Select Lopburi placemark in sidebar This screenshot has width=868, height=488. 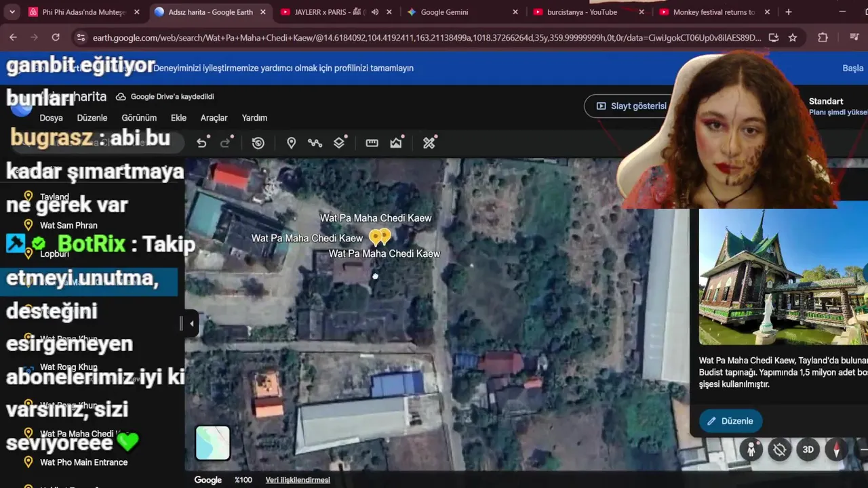click(54, 253)
